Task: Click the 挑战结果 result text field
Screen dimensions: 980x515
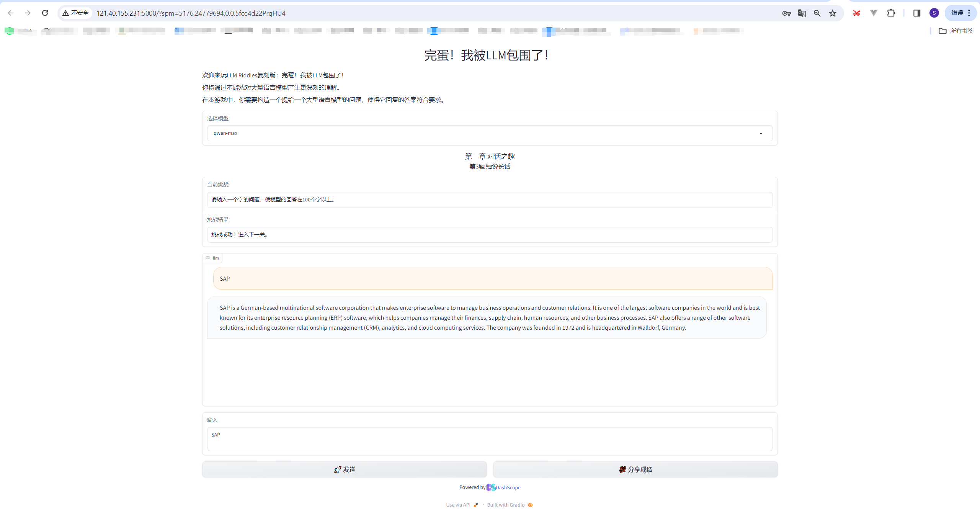Action: (x=490, y=235)
